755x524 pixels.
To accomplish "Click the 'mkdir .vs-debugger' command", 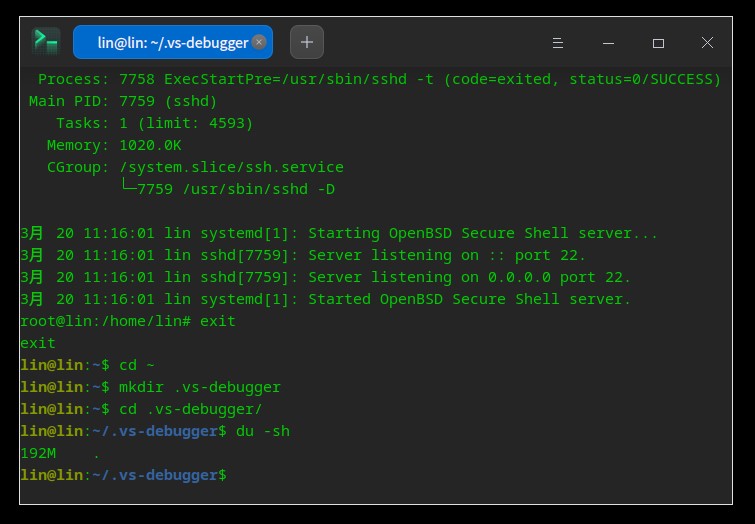I will click(200, 387).
